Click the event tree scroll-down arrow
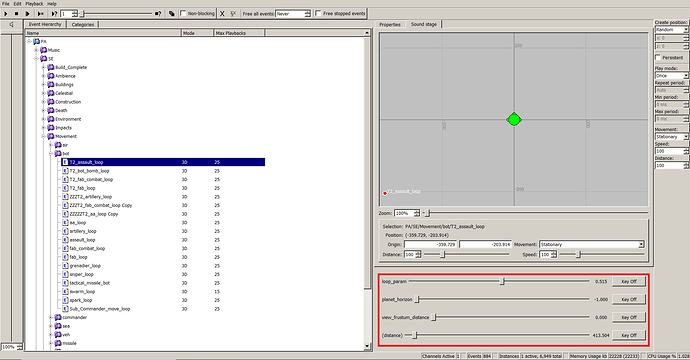 (367, 347)
